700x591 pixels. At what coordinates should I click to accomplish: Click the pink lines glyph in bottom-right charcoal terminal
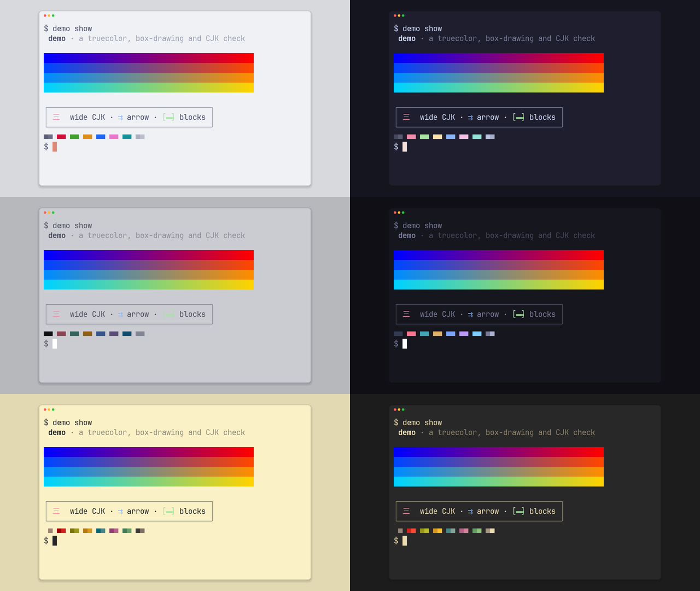click(406, 511)
